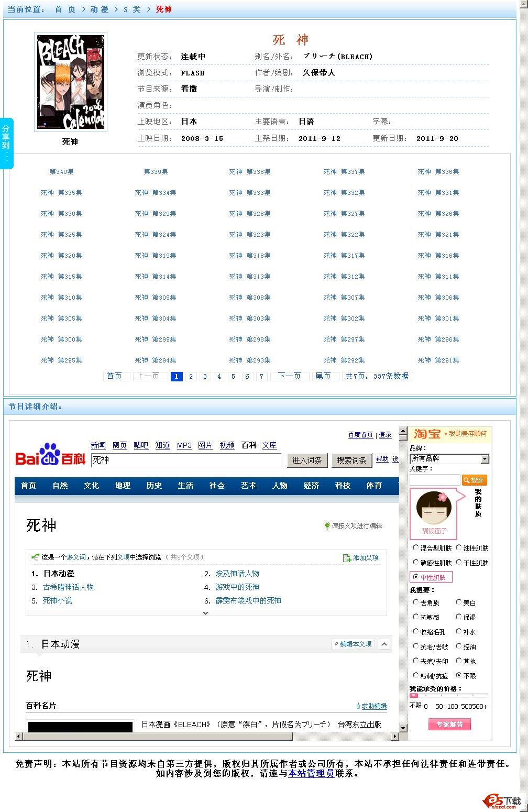Image resolution: width=528 pixels, height=812 pixels.
Task: Click 下一页 next page button
Action: pyautogui.click(x=289, y=376)
